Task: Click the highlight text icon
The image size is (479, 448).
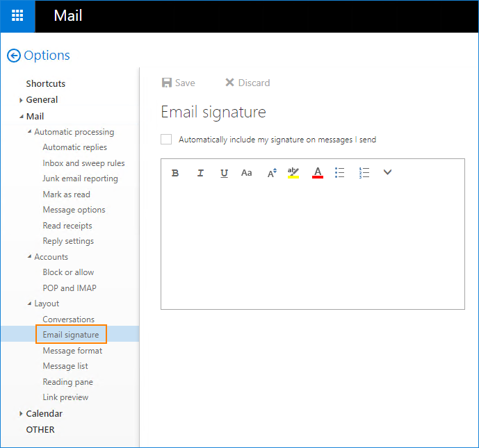Action: (x=293, y=173)
